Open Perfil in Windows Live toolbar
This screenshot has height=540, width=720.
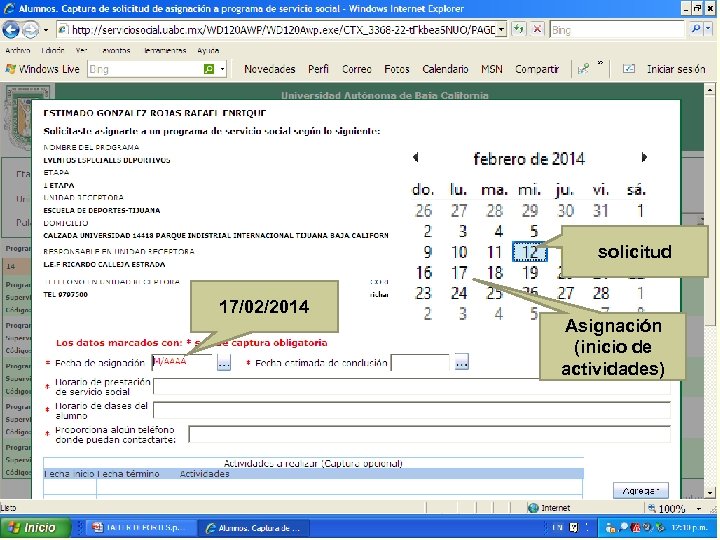tap(318, 69)
